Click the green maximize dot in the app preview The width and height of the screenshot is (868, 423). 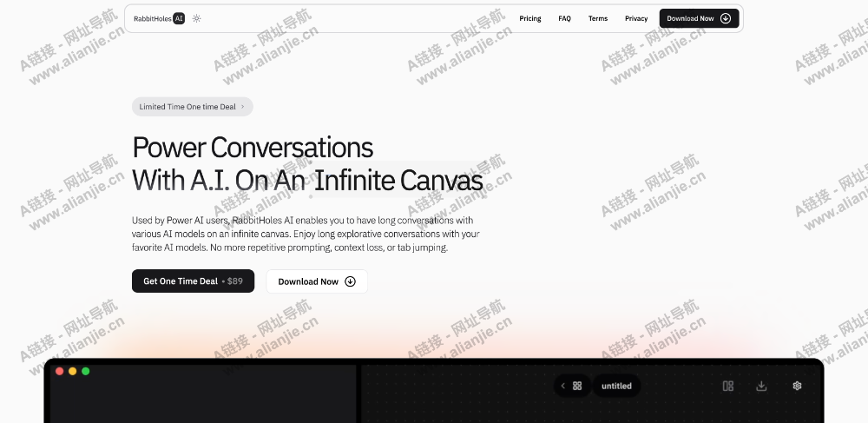(86, 371)
